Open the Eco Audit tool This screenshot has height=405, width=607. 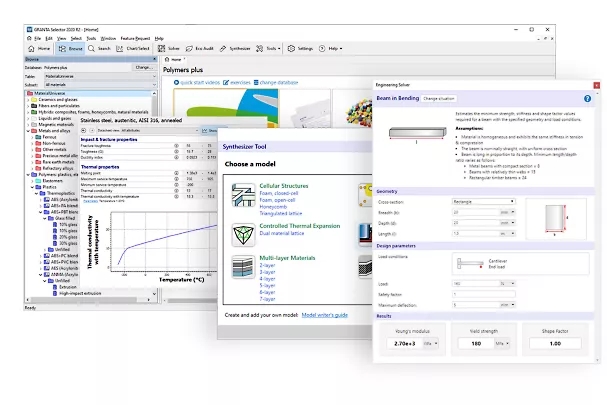[200, 48]
